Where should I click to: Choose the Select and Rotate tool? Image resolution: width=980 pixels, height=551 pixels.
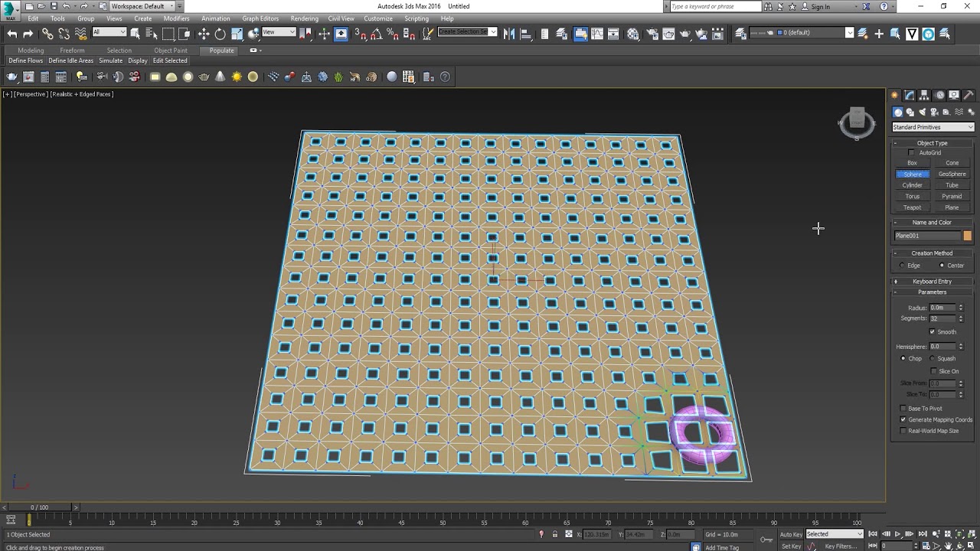(220, 34)
